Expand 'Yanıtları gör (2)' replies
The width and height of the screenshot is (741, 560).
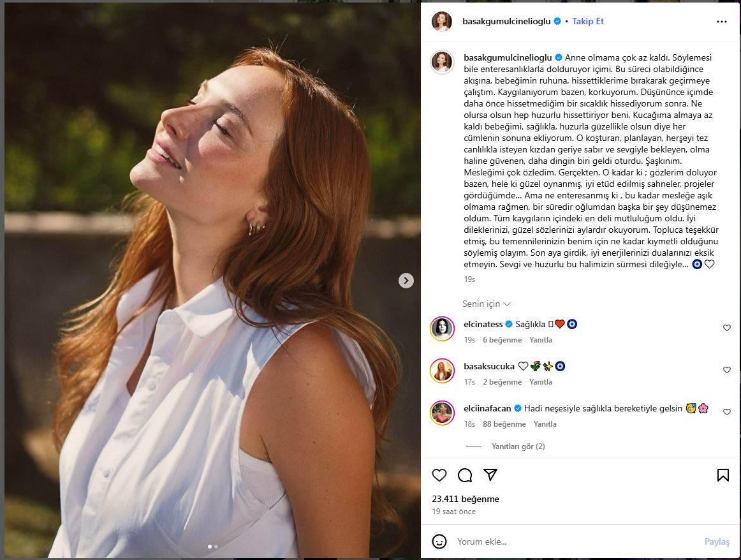[518, 446]
